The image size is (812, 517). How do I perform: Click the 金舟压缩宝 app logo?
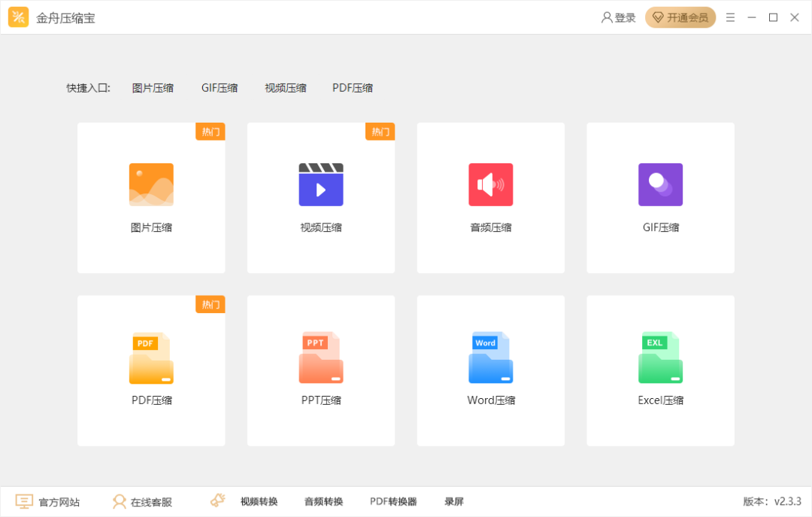[19, 17]
